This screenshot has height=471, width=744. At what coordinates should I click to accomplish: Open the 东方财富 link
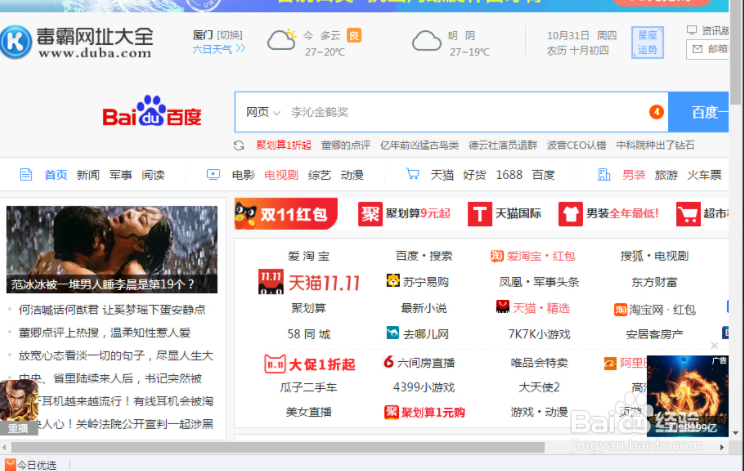[x=654, y=282]
